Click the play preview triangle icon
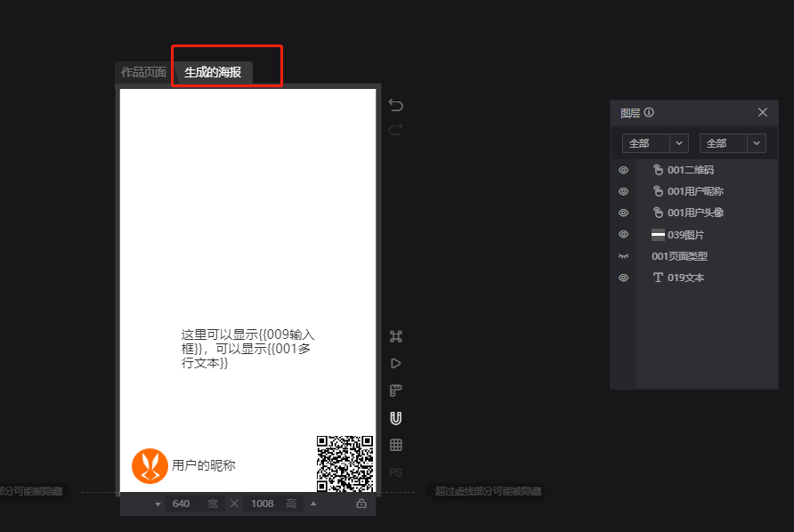Viewport: 794px width, 532px height. (x=396, y=364)
